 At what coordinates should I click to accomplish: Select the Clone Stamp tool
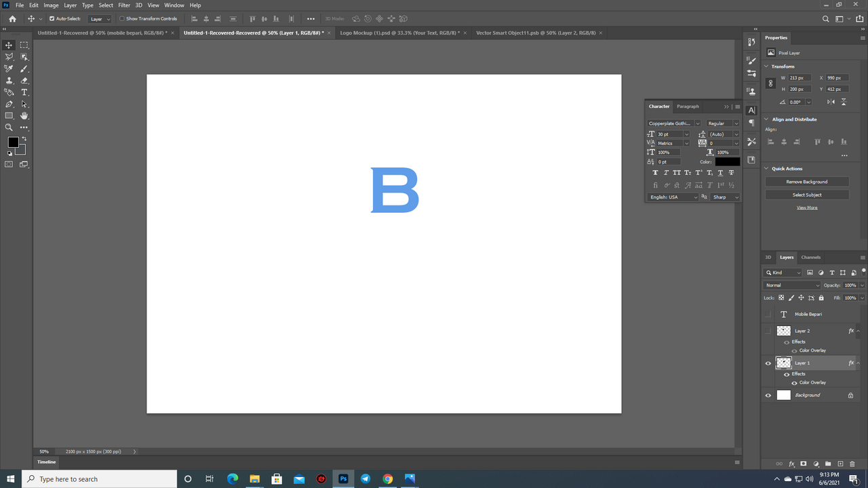click(x=9, y=81)
